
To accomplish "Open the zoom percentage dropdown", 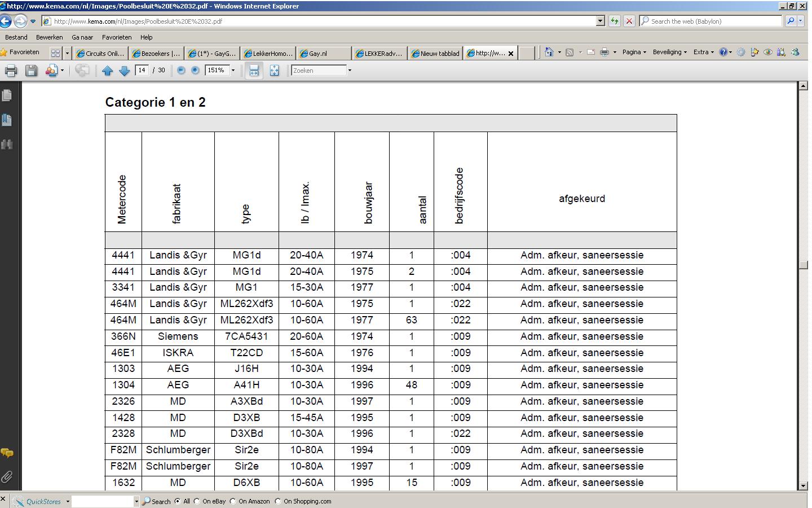I will tap(233, 71).
